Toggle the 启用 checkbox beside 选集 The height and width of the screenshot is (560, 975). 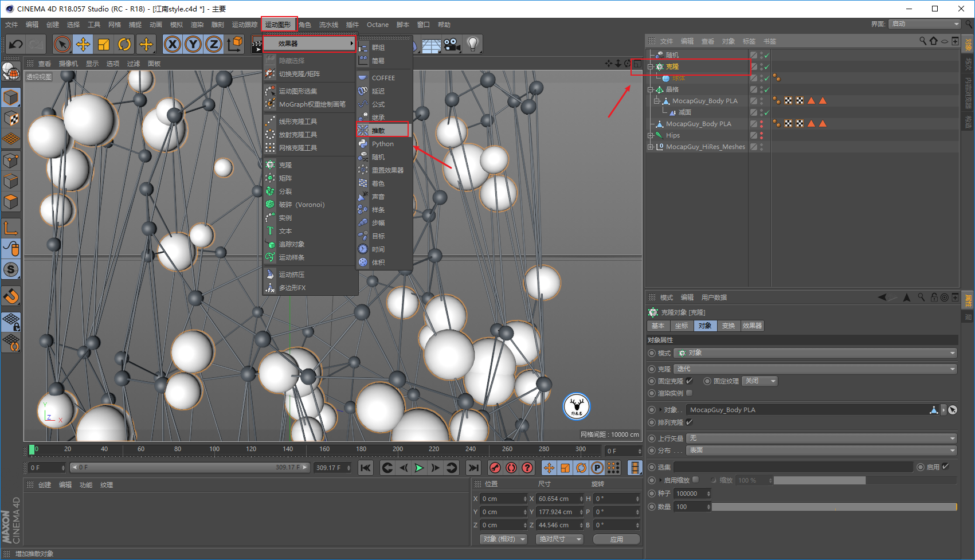click(945, 467)
